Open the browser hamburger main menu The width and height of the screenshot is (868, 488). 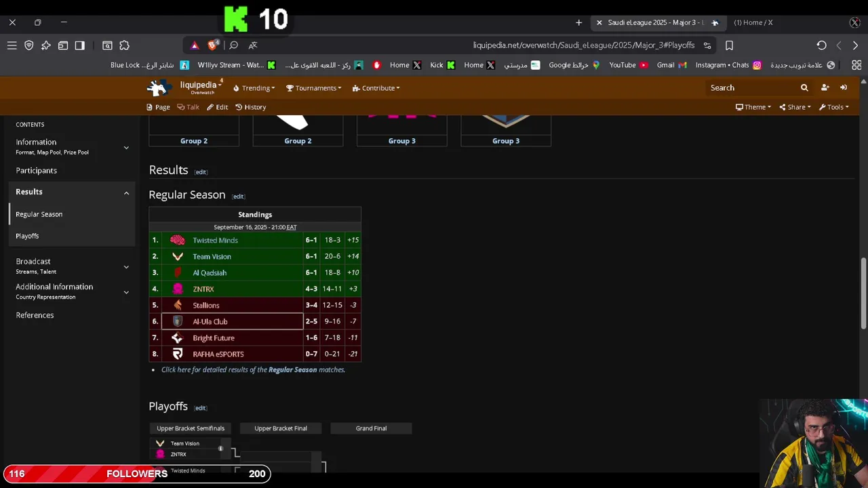click(x=12, y=45)
